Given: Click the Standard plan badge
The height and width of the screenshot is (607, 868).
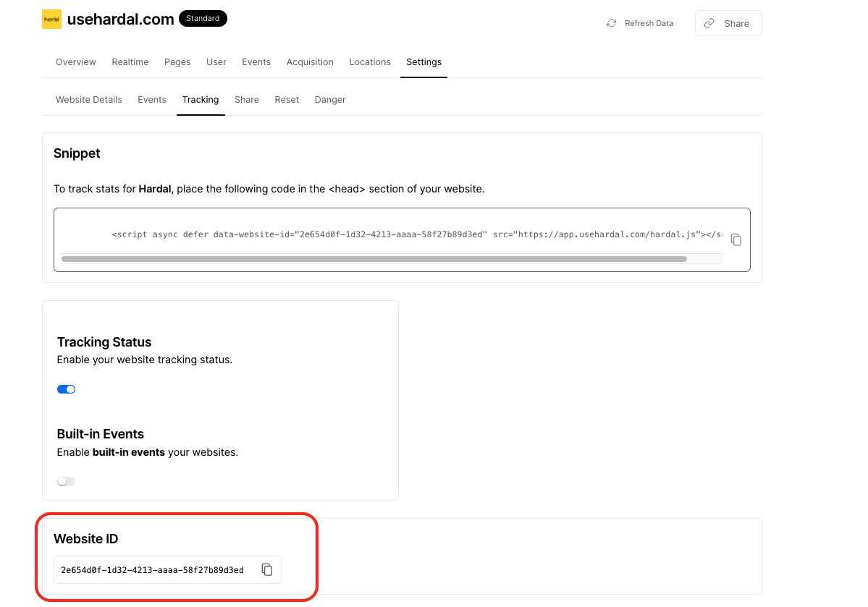Looking at the screenshot, I should [x=203, y=18].
